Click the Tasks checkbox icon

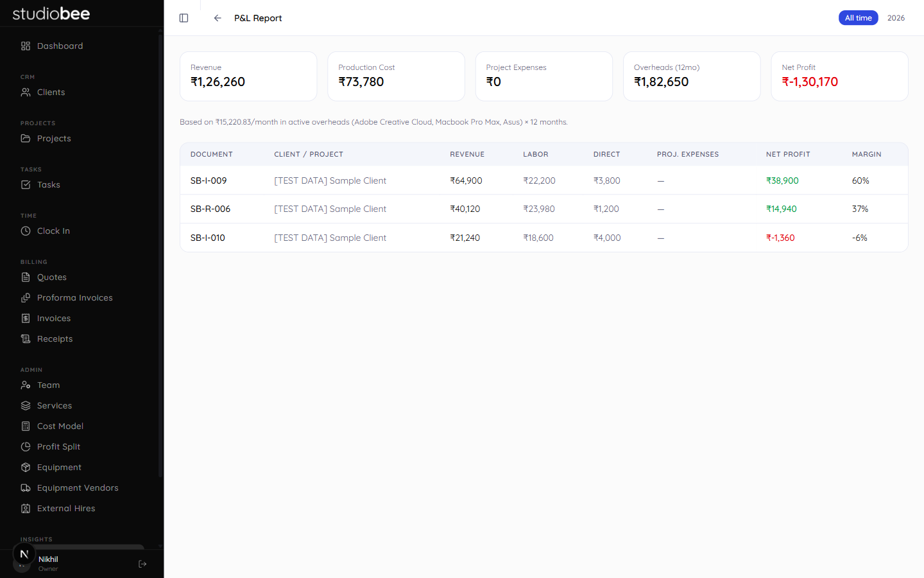click(x=26, y=185)
